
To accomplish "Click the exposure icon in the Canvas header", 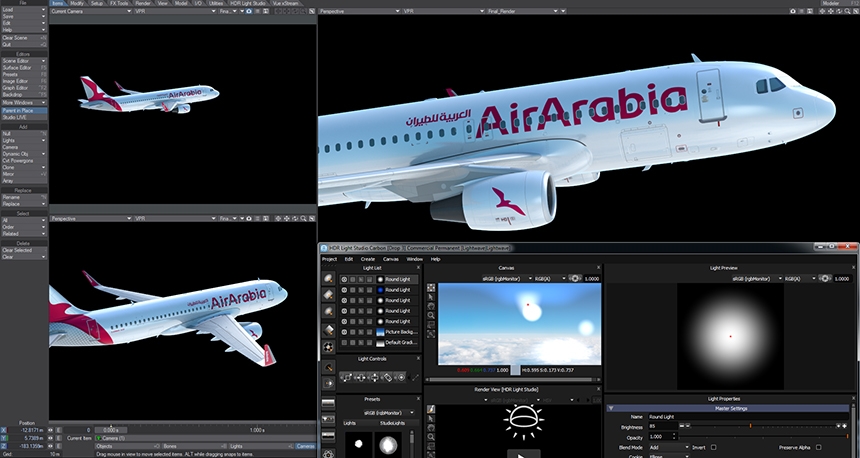I will click(x=575, y=279).
